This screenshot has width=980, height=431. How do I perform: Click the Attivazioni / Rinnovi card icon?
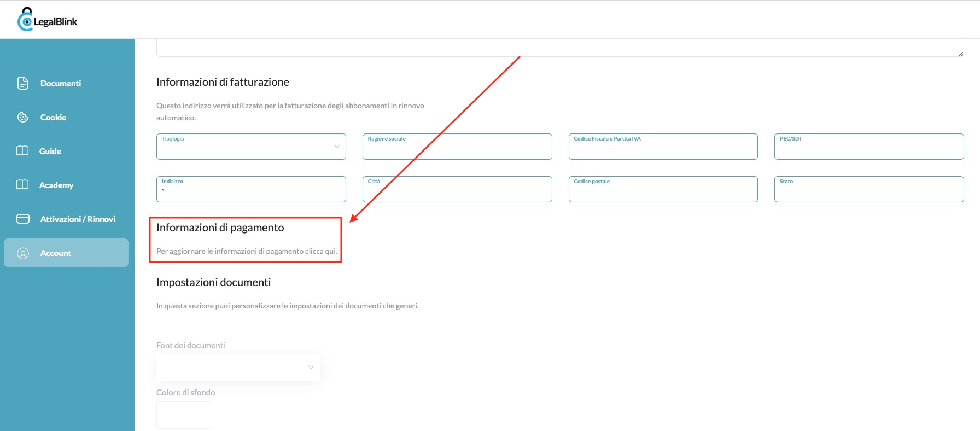point(23,219)
